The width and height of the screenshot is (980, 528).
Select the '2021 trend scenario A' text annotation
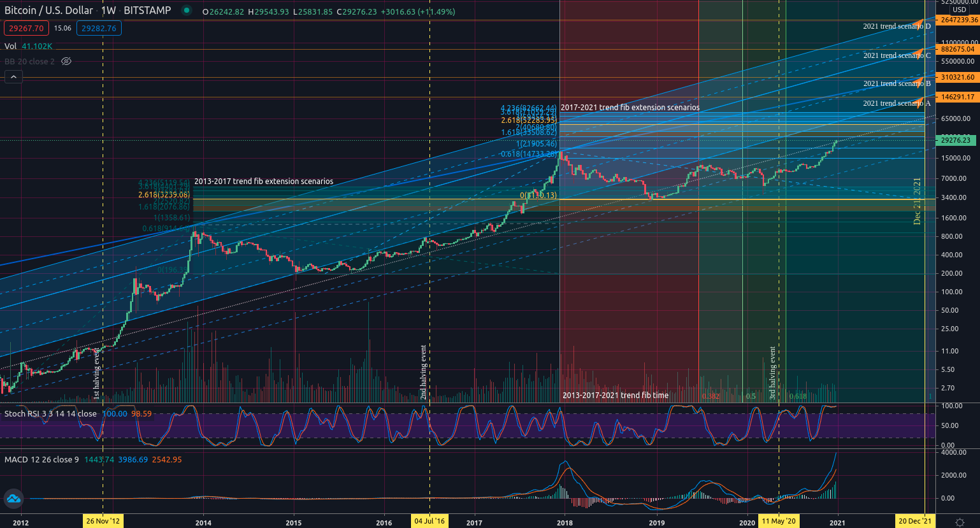[897, 103]
